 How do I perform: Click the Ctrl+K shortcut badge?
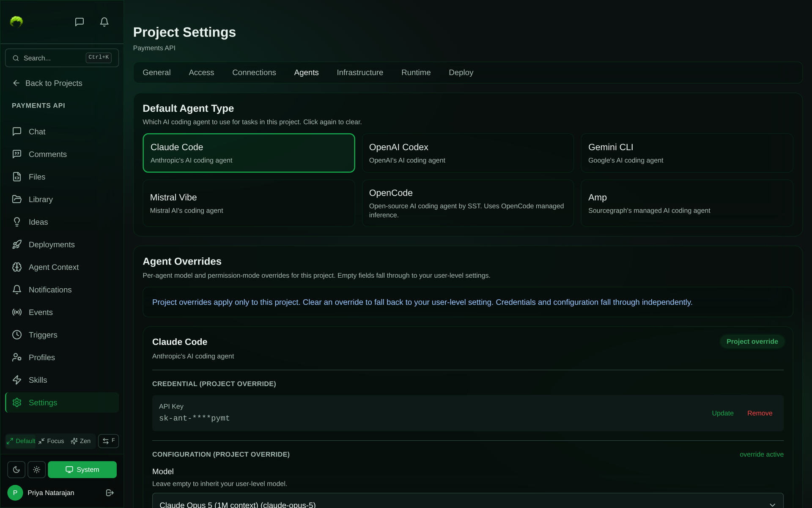99,57
